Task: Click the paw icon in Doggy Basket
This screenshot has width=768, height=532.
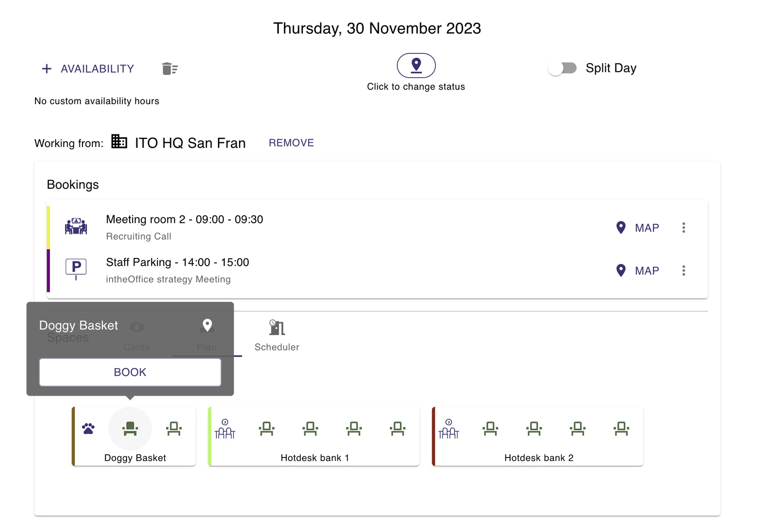Action: point(88,428)
